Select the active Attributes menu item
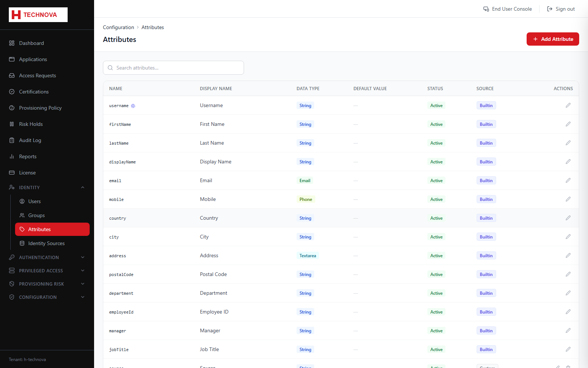Image resolution: width=588 pixels, height=368 pixels. (x=52, y=229)
